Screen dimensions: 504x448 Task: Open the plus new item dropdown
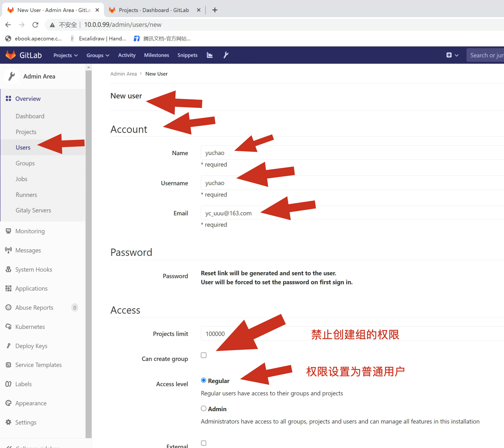pyautogui.click(x=452, y=55)
